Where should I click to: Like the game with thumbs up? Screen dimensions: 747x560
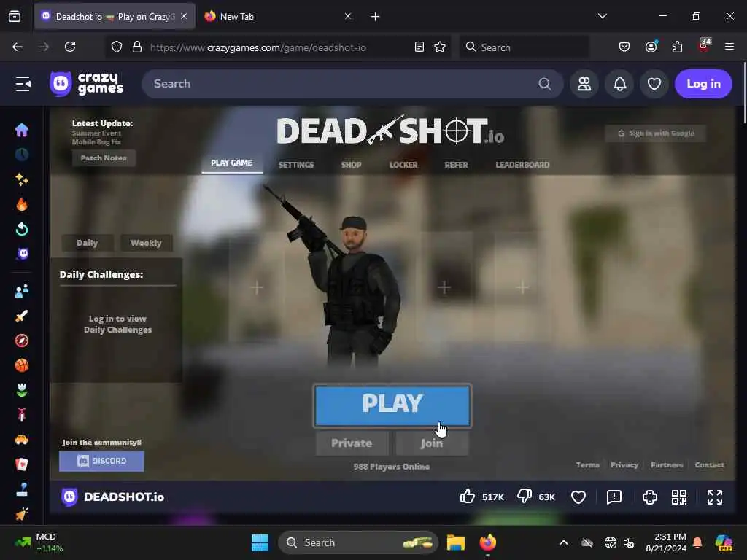(468, 497)
